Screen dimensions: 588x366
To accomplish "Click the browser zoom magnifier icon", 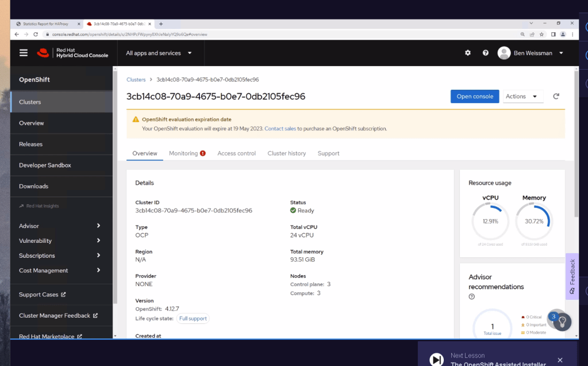I will (522, 34).
